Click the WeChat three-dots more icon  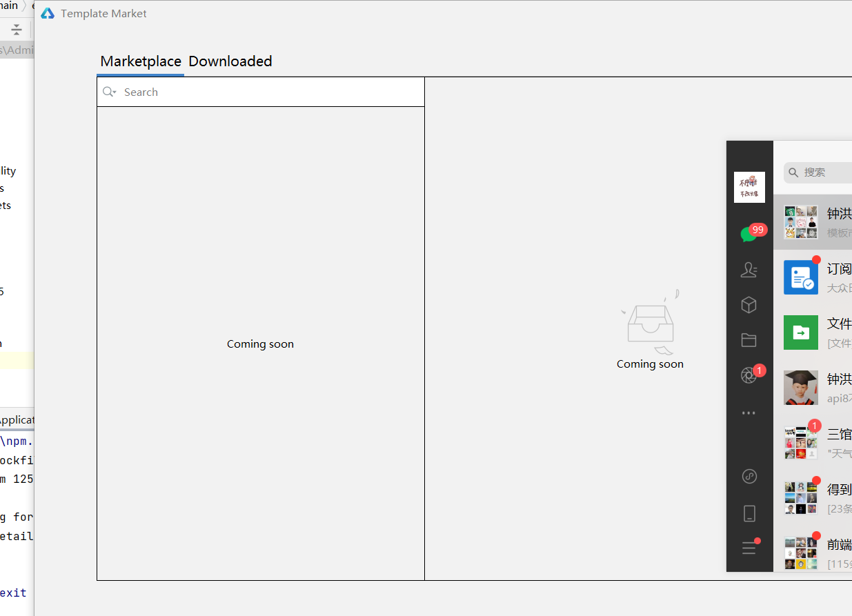pos(749,413)
